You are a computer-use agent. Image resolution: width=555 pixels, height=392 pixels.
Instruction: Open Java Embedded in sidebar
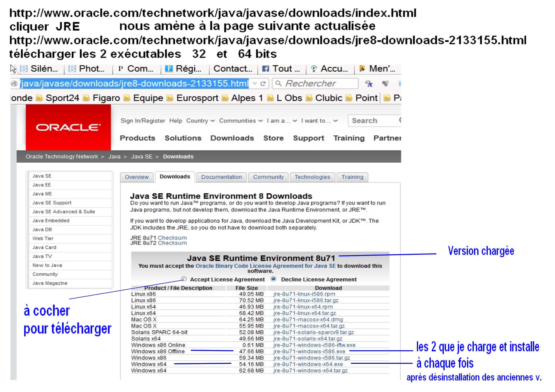70,221
